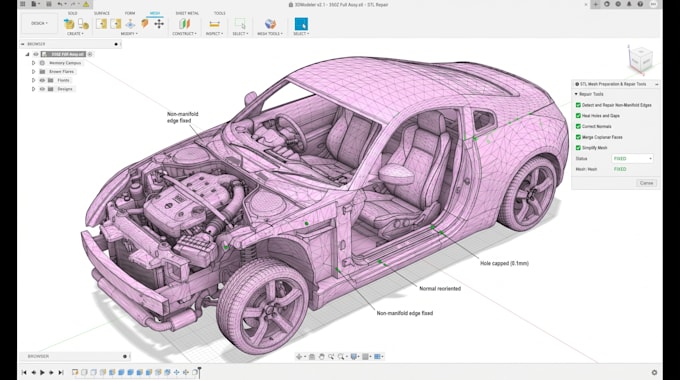Image resolution: width=680 pixels, height=380 pixels.
Task: Uncheck Merge Coplanar Faces
Action: coord(578,137)
